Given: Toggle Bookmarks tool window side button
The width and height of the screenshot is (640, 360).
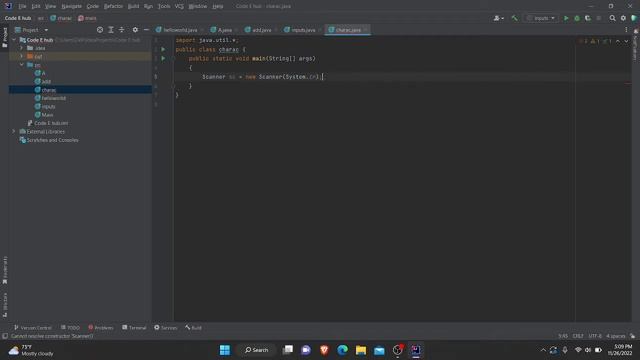Looking at the screenshot, I should (5, 270).
